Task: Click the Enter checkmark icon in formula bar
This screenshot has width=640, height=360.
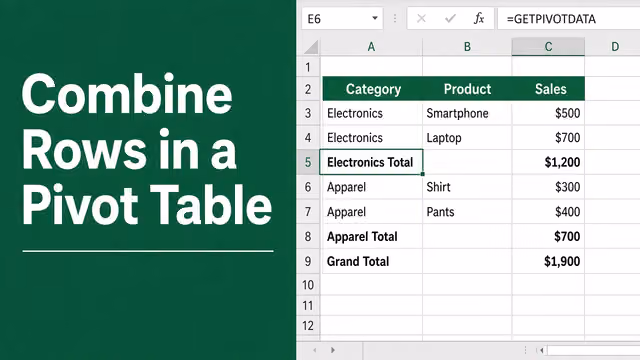Action: (x=450, y=18)
